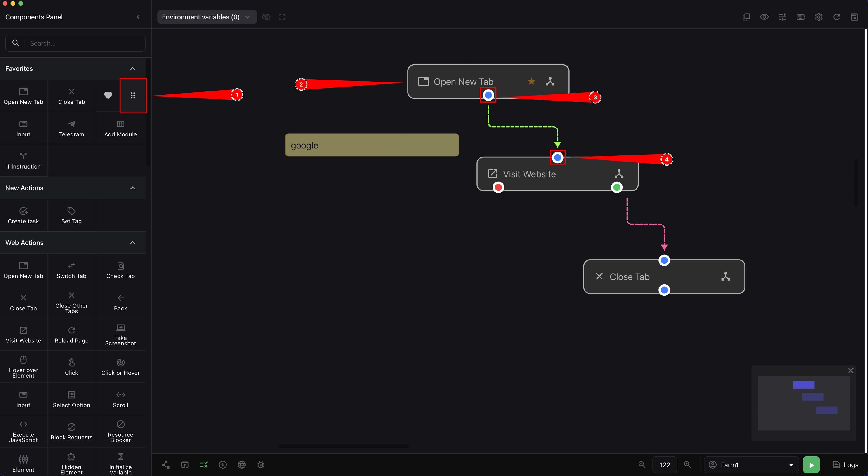Pick the Create task action
This screenshot has height=476, width=868.
point(24,216)
